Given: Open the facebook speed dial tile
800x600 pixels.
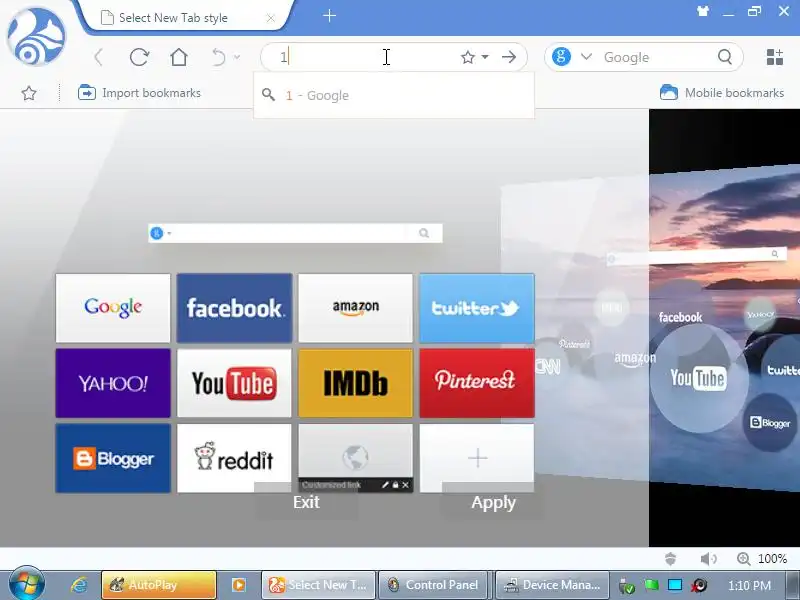Looking at the screenshot, I should pyautogui.click(x=234, y=308).
